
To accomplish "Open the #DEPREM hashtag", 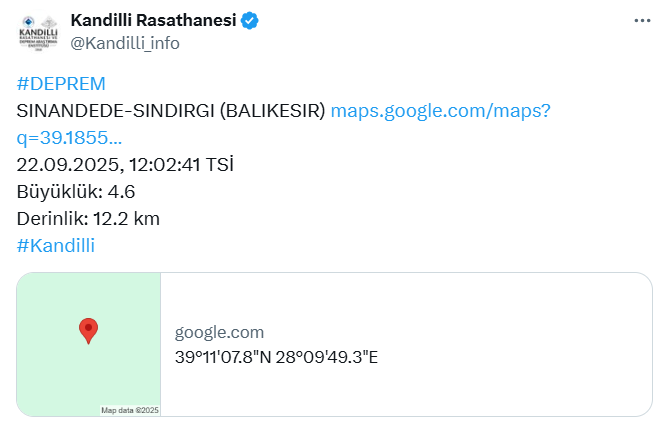I will click(x=61, y=84).
